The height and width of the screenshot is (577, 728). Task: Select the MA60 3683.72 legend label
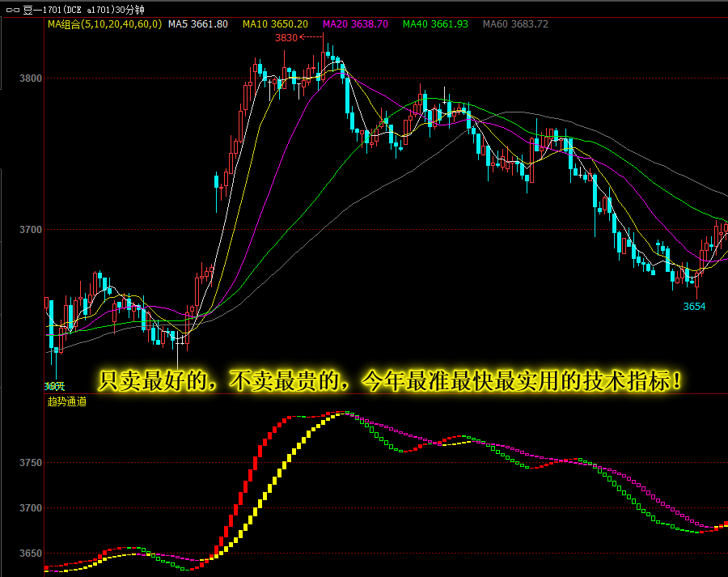pos(515,24)
